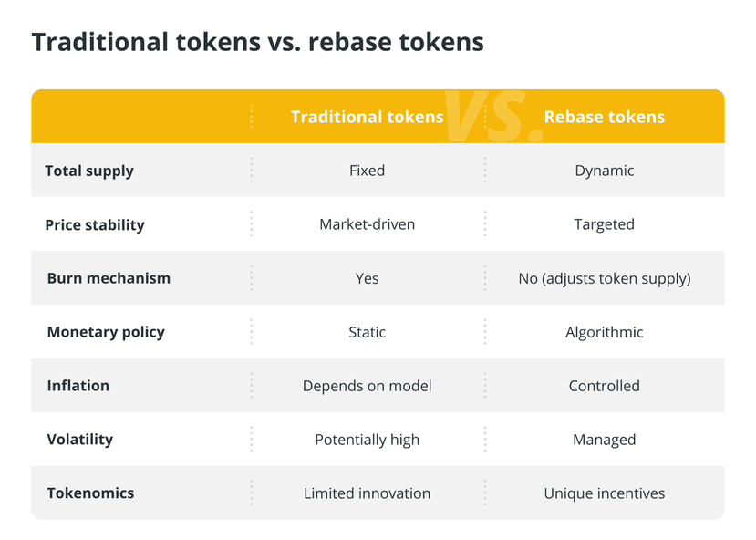Screen dimensions: 756x540
Task: Select the 'Depends on model' cell
Action: 367,386
